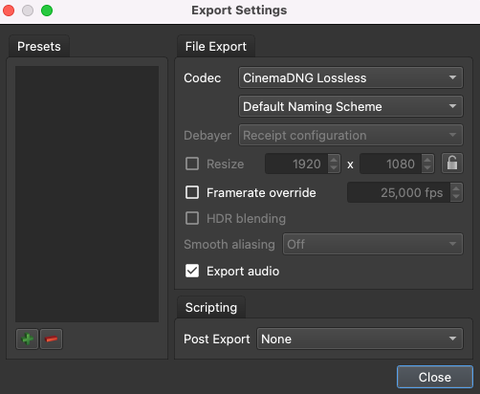480x394 pixels.
Task: Tick the HDR blending checkbox
Action: coord(192,218)
